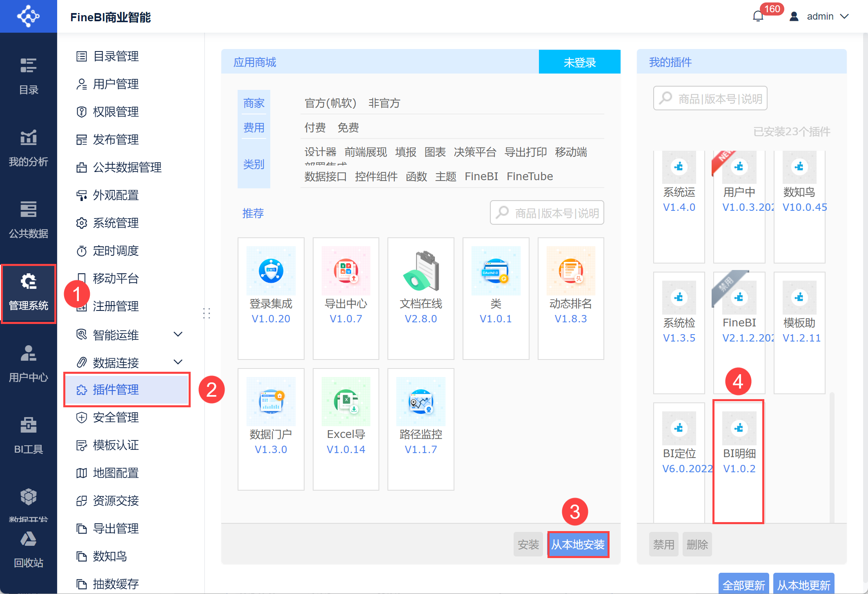Select 发布管理 menu item

(108, 140)
